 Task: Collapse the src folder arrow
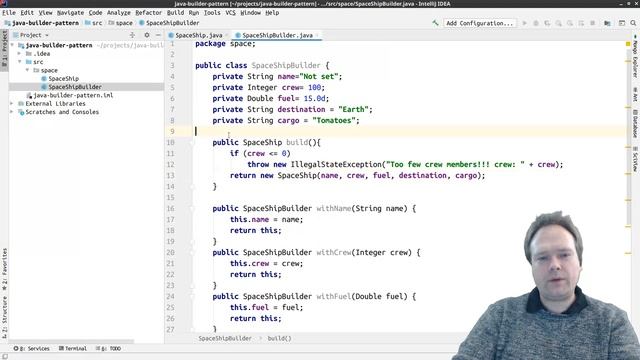tap(20, 62)
